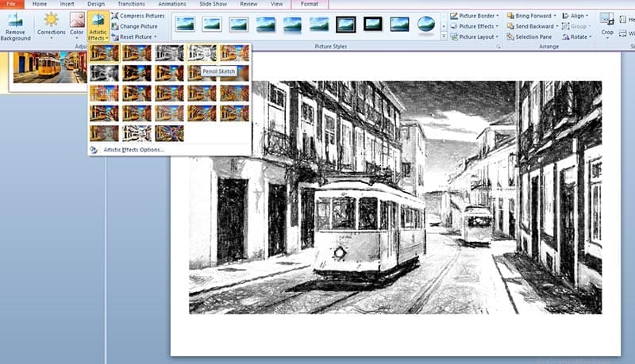Screen dimensions: 635x364
Task: Choose the first artistic effect (None)
Action: [105, 53]
